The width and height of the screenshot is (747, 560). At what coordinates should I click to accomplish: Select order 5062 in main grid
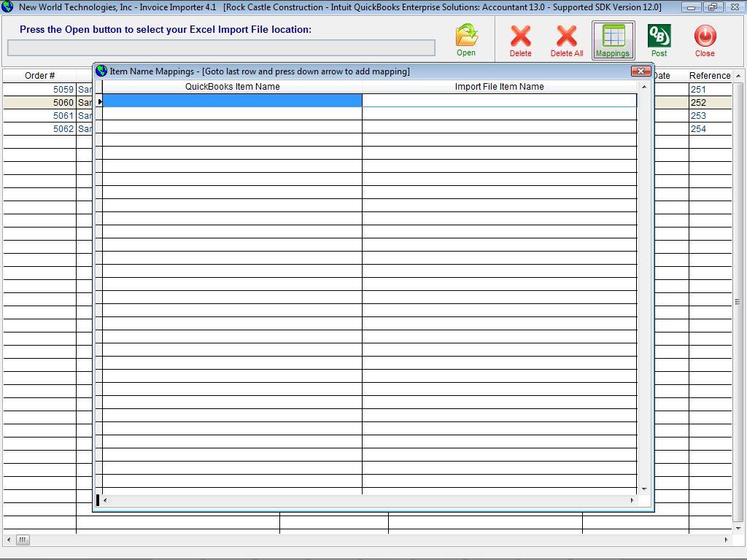tap(63, 128)
